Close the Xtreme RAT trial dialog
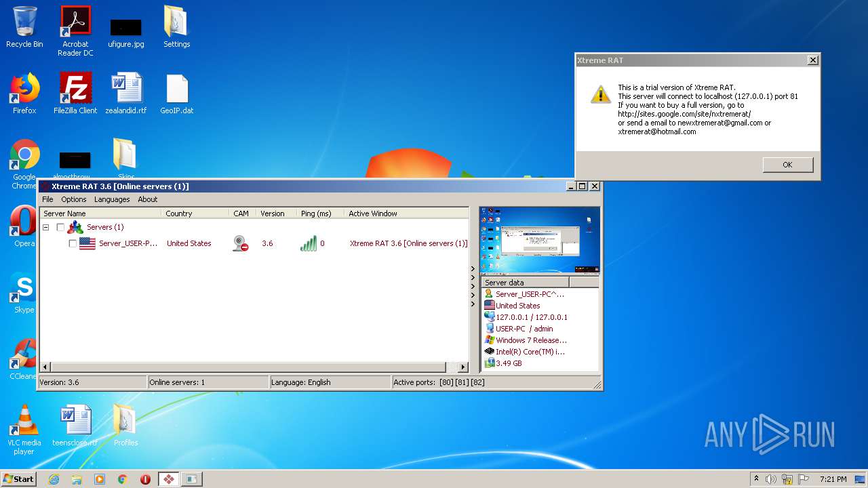Image resolution: width=868 pixels, height=488 pixels. point(812,60)
